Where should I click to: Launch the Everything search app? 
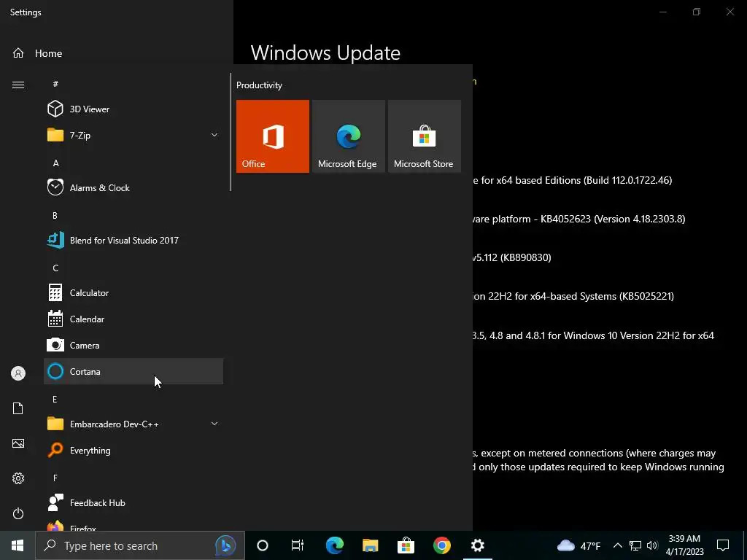(x=133, y=450)
